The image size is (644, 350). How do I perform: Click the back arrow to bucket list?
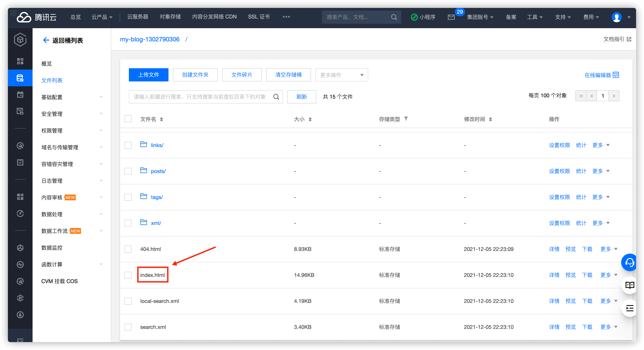click(x=46, y=40)
